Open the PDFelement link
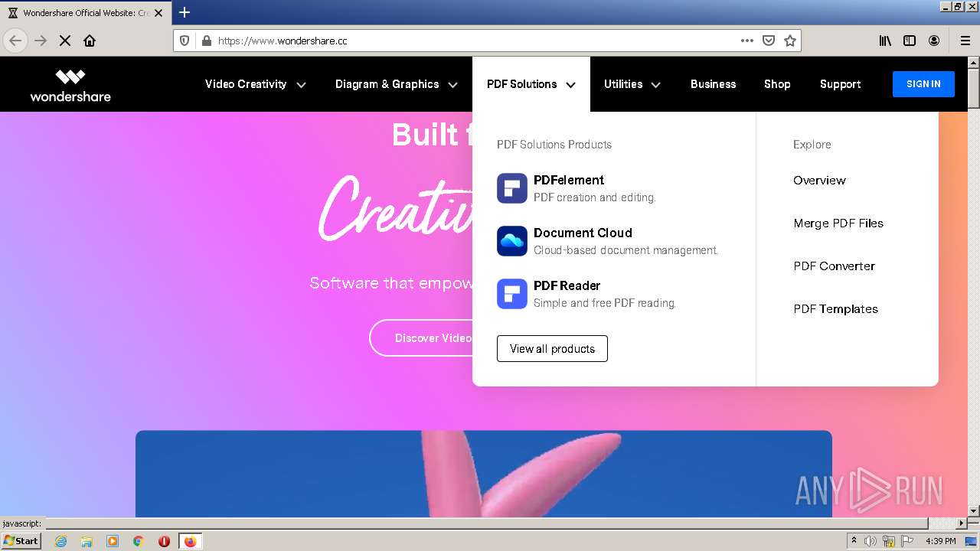This screenshot has width=980, height=551. tap(569, 181)
